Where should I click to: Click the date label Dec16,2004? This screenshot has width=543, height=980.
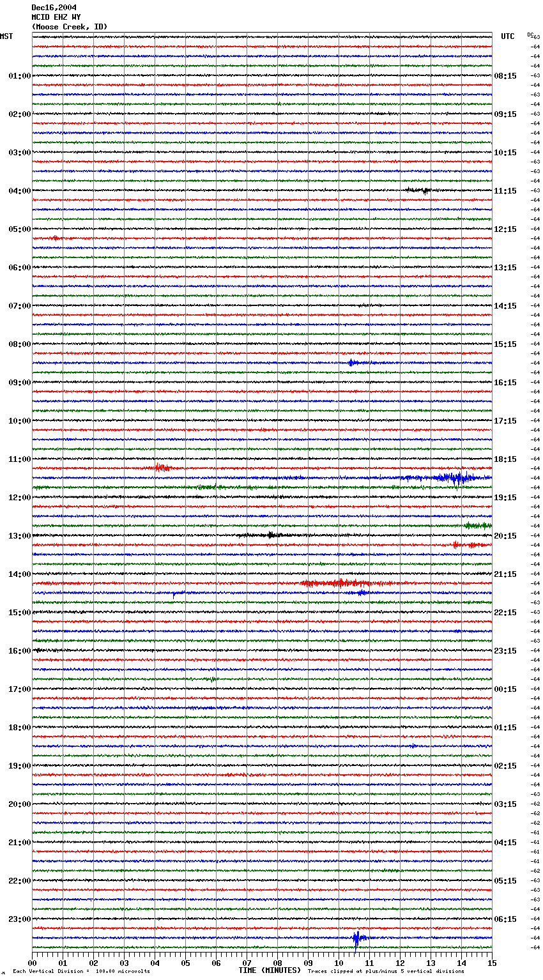point(54,8)
